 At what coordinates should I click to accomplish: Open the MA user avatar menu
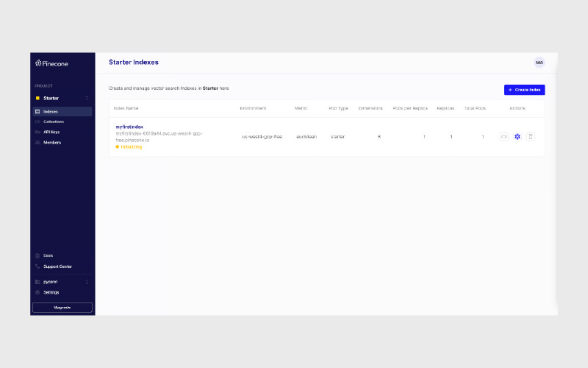539,63
